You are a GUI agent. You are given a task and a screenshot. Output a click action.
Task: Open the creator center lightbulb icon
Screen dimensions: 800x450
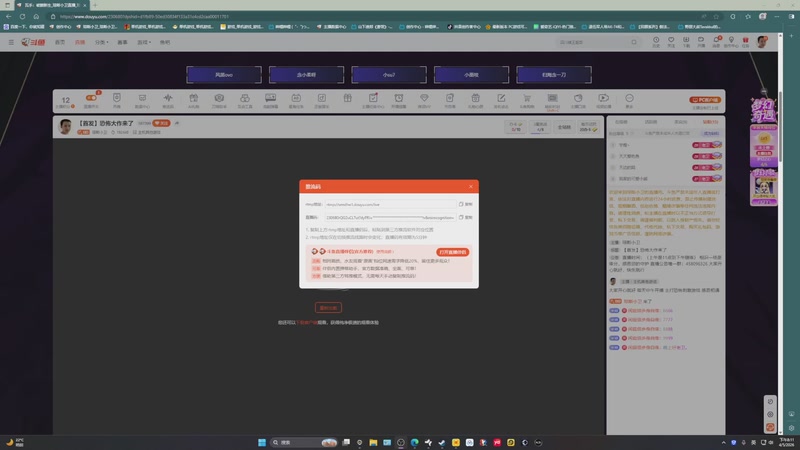(731, 42)
